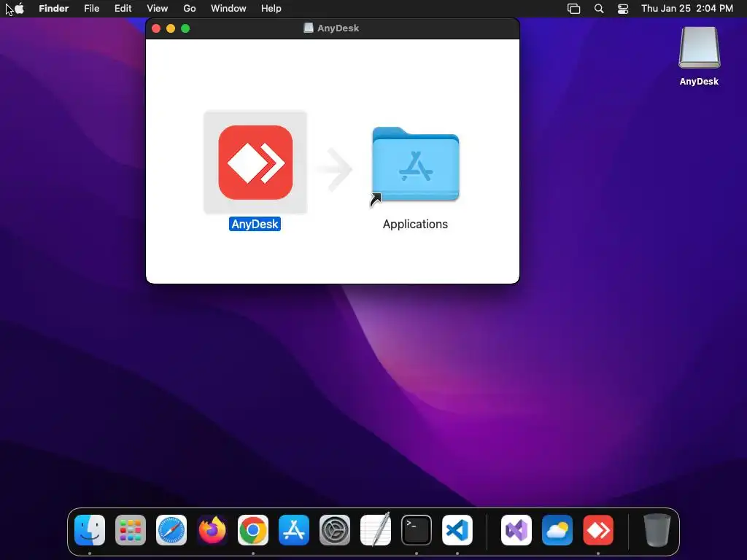Zoom the AnyDesk window with green button
The width and height of the screenshot is (747, 560).
click(x=185, y=28)
